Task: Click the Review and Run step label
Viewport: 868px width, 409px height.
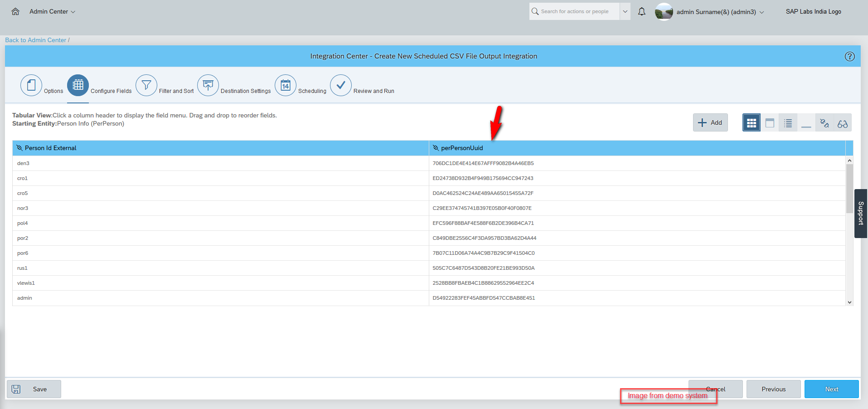Action: (x=374, y=91)
